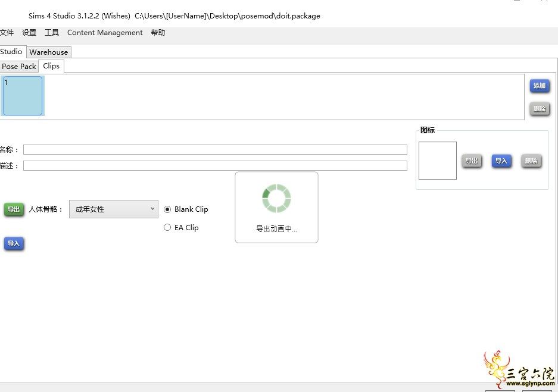The image size is (558, 392).
Task: Click 导出 in the 图标 group
Action: pos(472,161)
